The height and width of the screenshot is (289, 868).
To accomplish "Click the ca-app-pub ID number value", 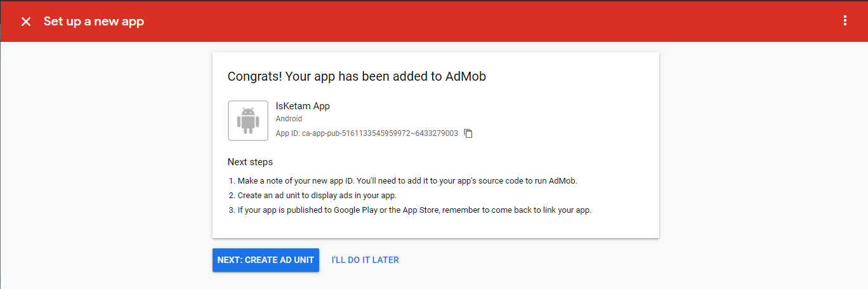I will 379,133.
